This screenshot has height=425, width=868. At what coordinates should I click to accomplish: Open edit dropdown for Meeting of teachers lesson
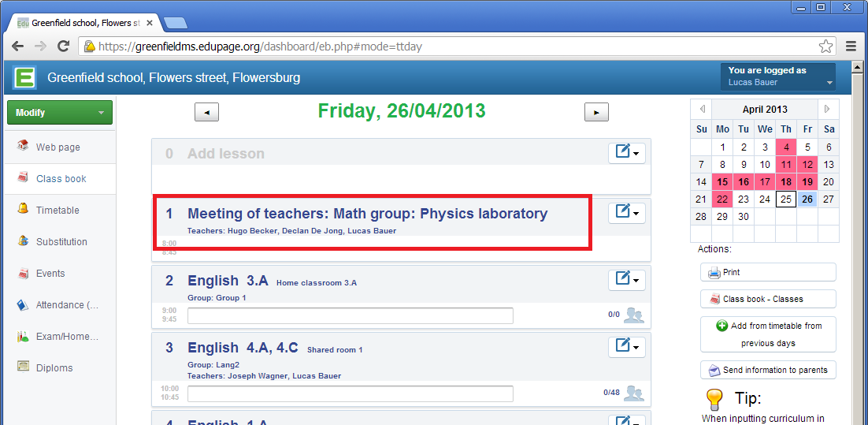coord(627,213)
